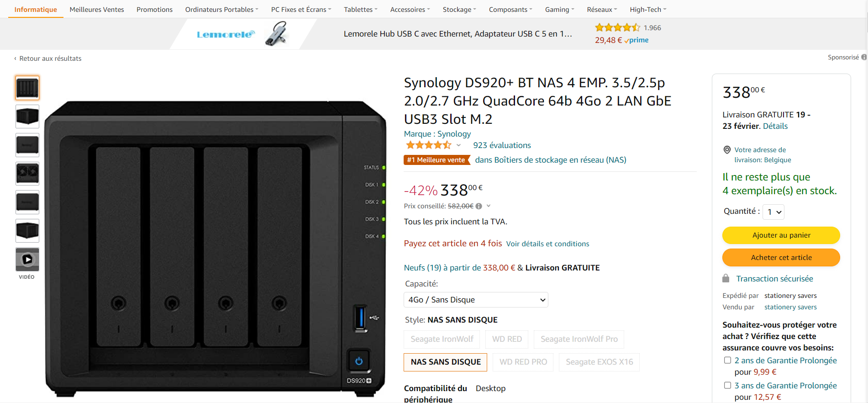The image size is (868, 403).
Task: Expand the rating breakdown chevron
Action: [458, 145]
